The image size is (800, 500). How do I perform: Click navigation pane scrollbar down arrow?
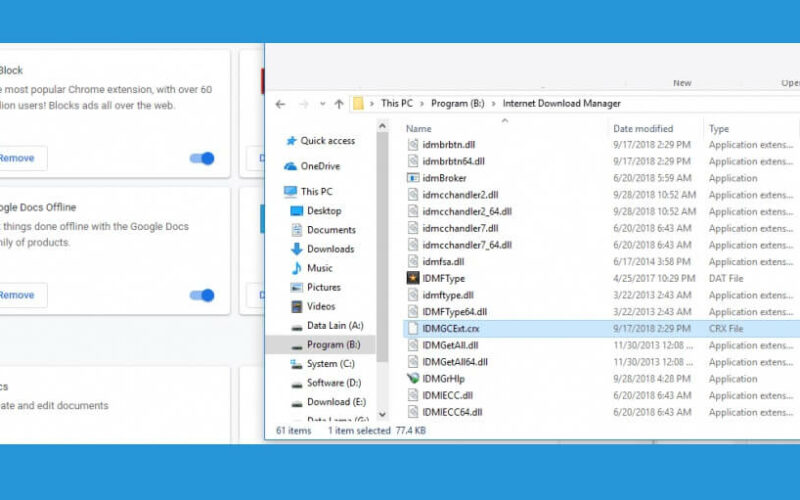pyautogui.click(x=383, y=415)
